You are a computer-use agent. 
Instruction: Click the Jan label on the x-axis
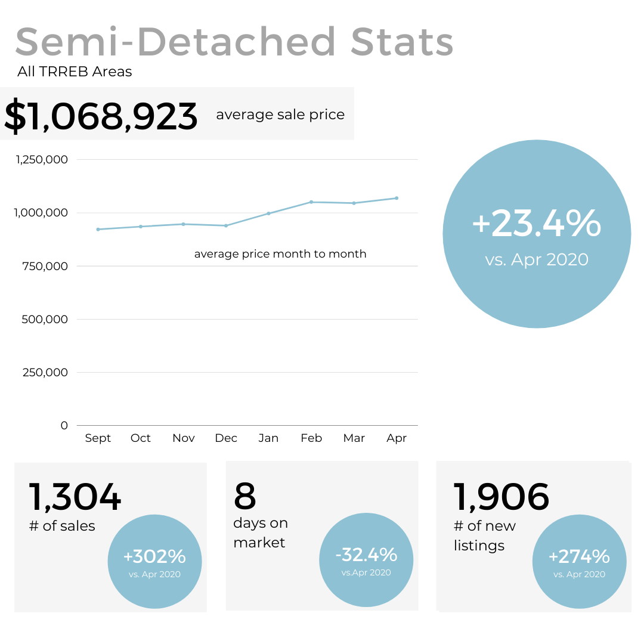pos(268,438)
